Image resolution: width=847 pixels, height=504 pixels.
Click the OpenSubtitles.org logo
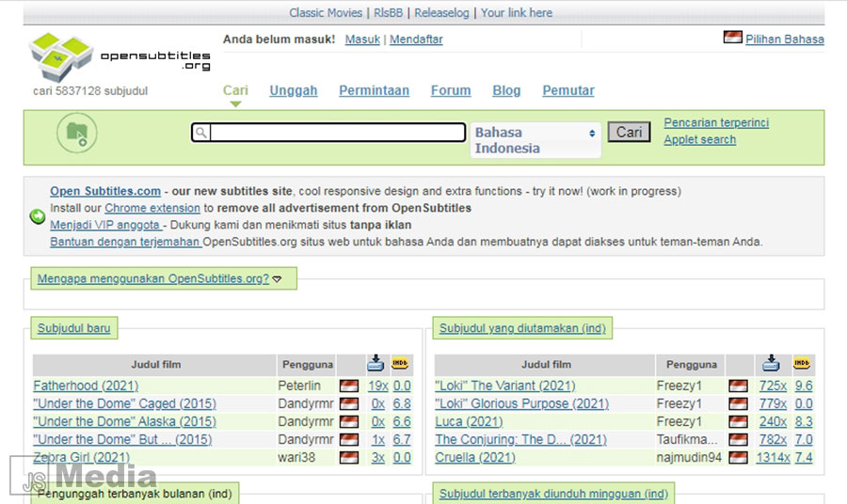[120, 56]
